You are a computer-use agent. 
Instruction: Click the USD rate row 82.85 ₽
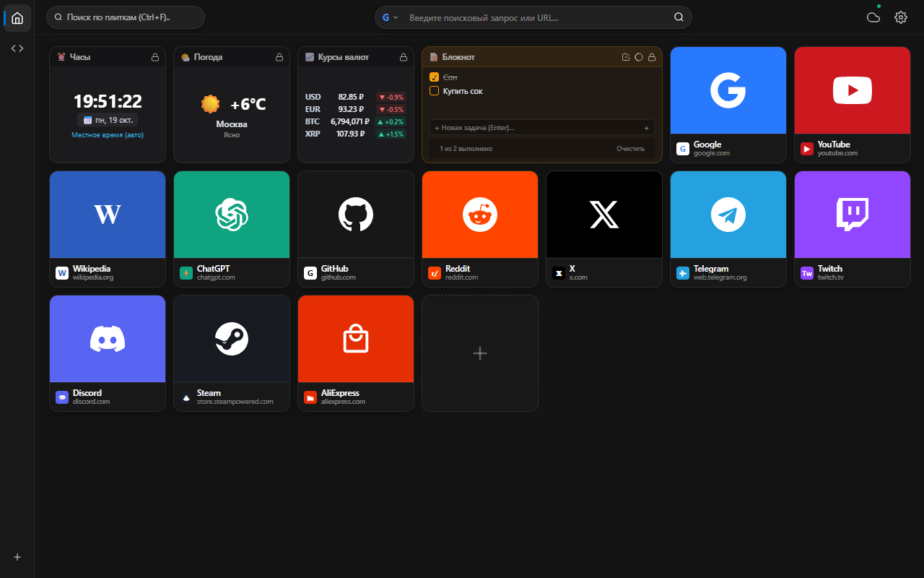(x=355, y=97)
